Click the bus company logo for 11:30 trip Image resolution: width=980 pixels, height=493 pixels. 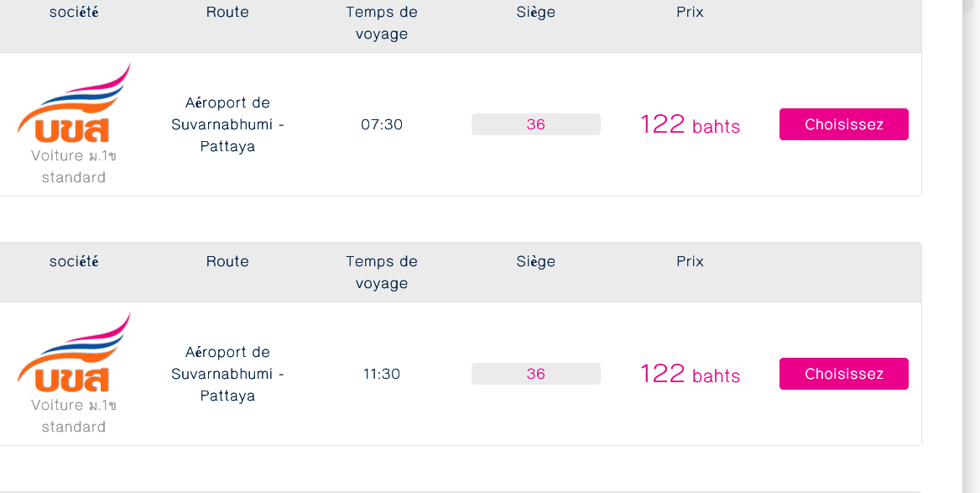74,353
